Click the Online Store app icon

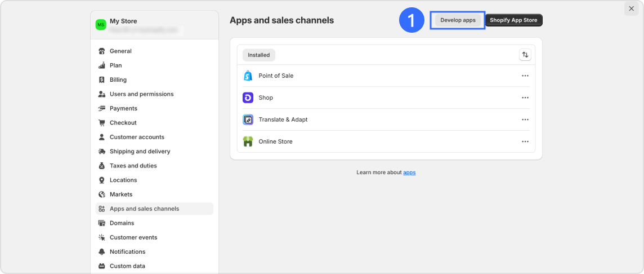pyautogui.click(x=248, y=142)
